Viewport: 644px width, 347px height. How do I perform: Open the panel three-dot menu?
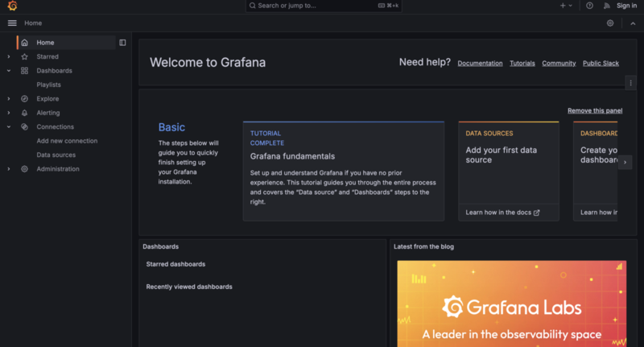point(631,83)
